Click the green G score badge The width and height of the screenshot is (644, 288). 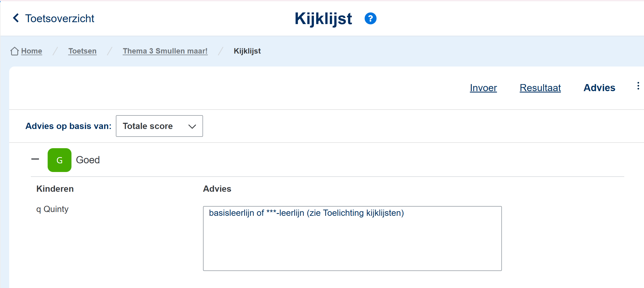60,160
